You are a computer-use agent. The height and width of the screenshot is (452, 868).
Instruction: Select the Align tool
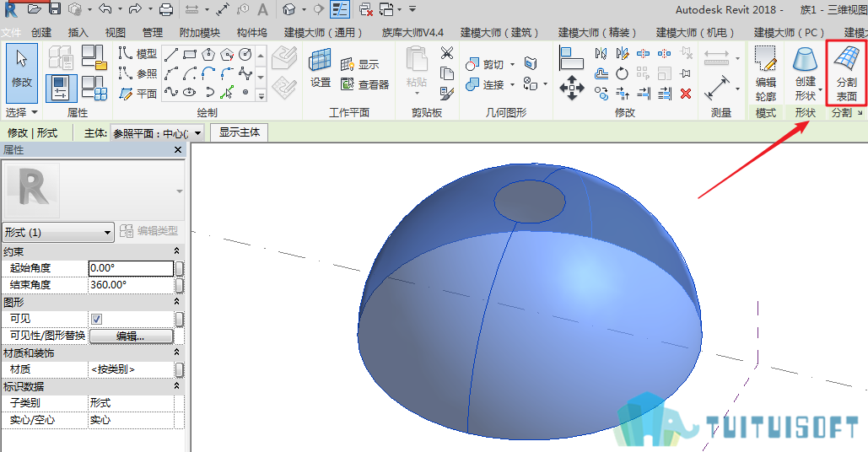tap(571, 58)
